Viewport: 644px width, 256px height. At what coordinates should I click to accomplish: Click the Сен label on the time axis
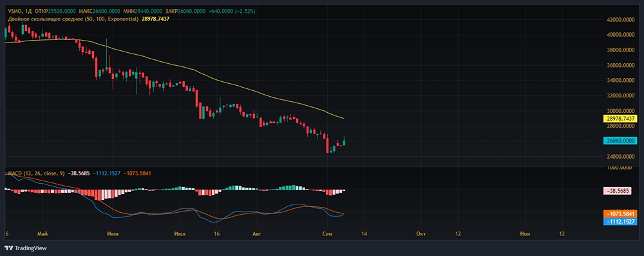[x=327, y=234]
